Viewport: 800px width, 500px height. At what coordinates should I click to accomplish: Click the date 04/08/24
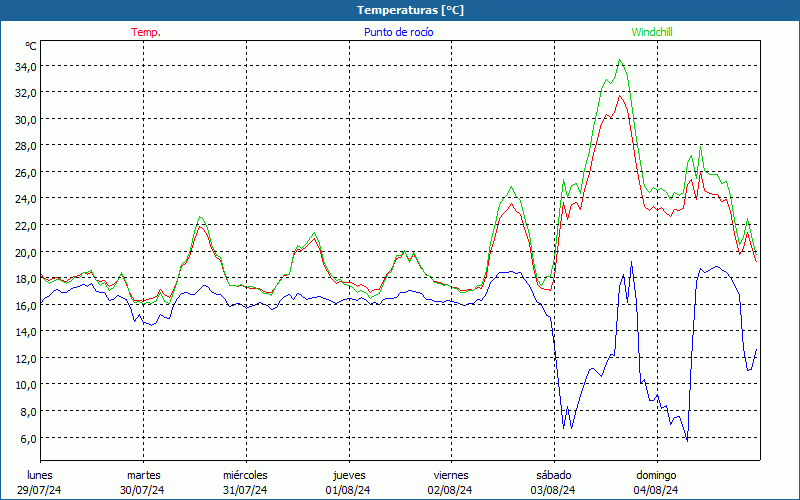656,490
